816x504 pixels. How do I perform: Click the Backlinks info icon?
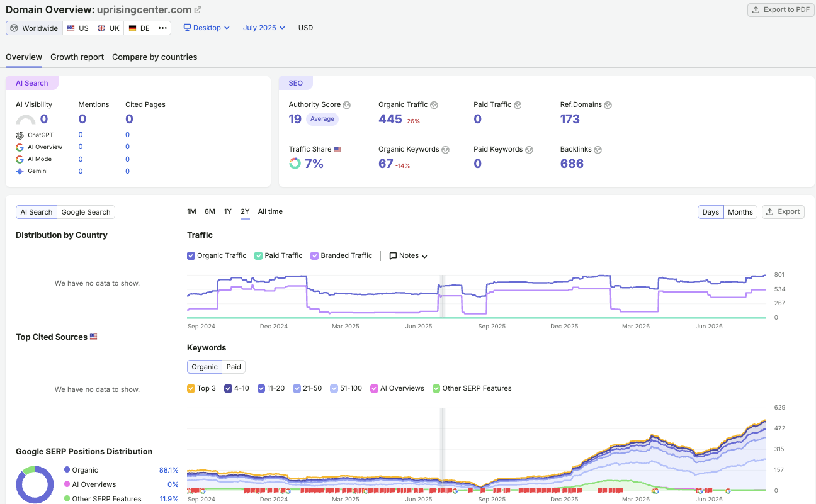tap(598, 150)
